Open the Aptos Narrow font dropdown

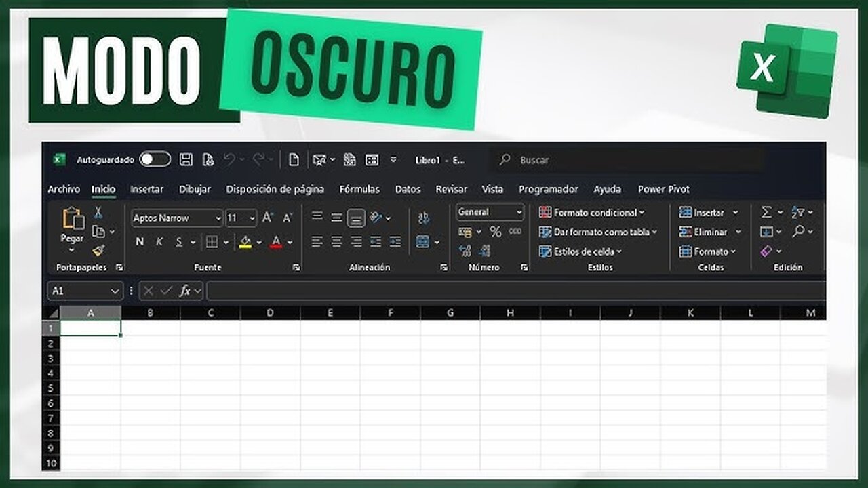(218, 218)
